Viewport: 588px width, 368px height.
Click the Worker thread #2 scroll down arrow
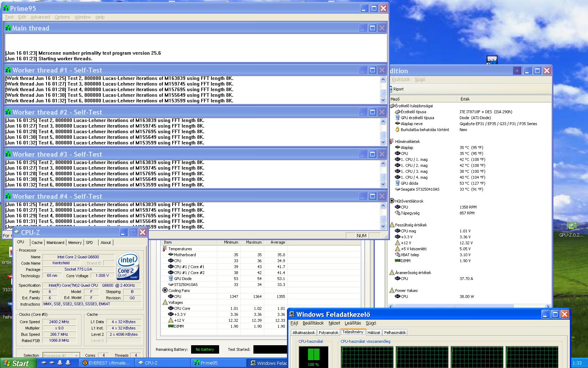[383, 142]
